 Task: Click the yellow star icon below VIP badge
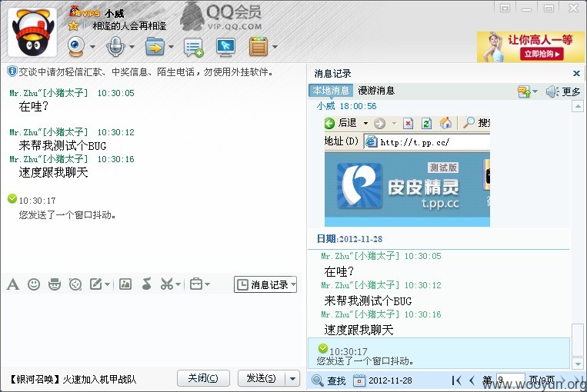coord(73,25)
